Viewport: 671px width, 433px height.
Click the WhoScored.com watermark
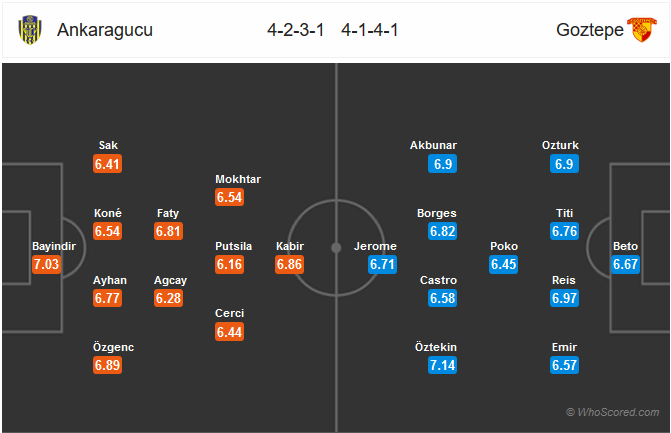pos(612,412)
